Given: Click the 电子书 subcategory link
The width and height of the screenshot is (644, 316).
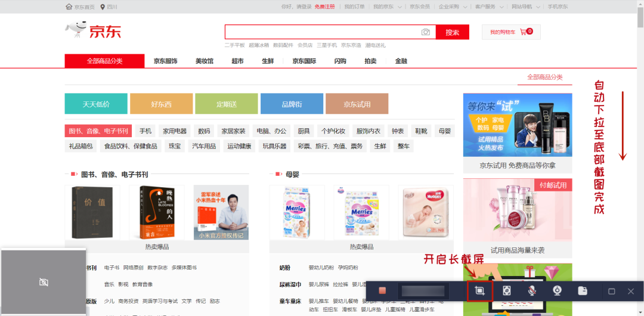Looking at the screenshot, I should pos(112,268).
